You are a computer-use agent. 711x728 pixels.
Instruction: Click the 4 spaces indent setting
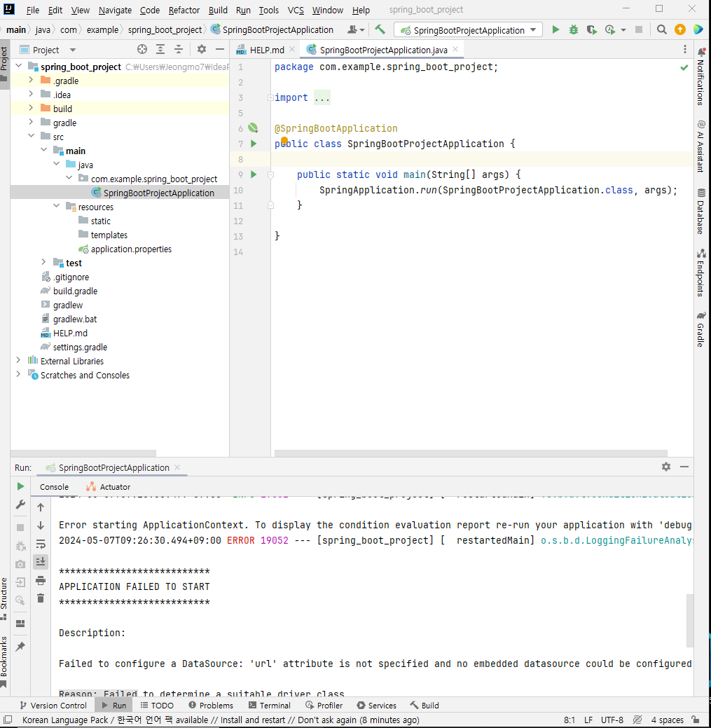667,720
